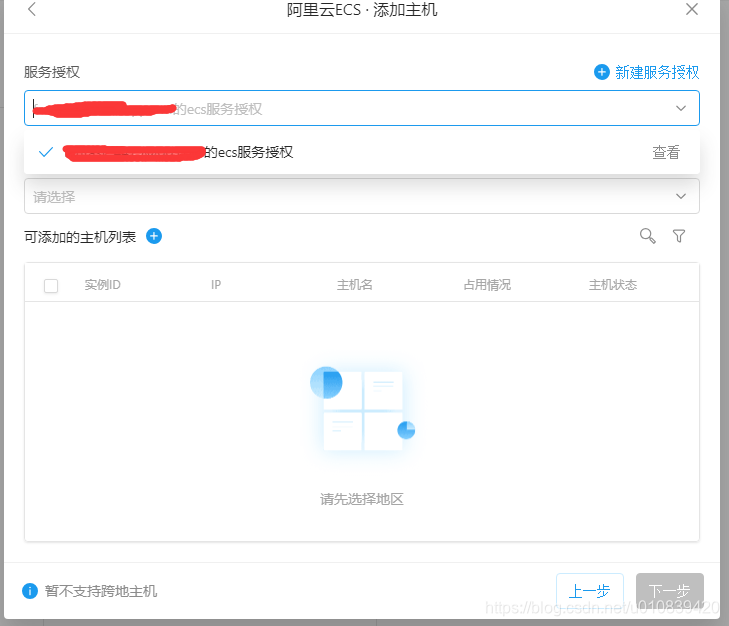The height and width of the screenshot is (626, 729).
Task: Click the 主机状态 column header
Action: click(x=613, y=285)
